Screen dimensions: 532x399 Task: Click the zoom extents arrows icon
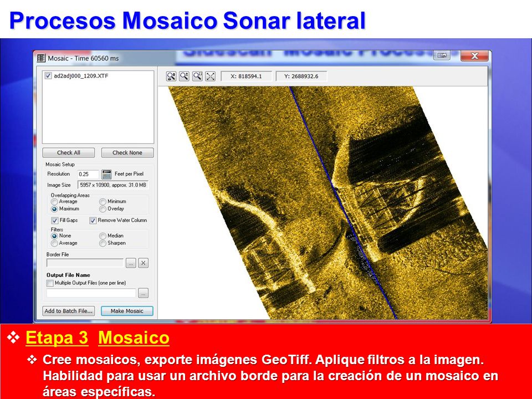[x=211, y=76]
